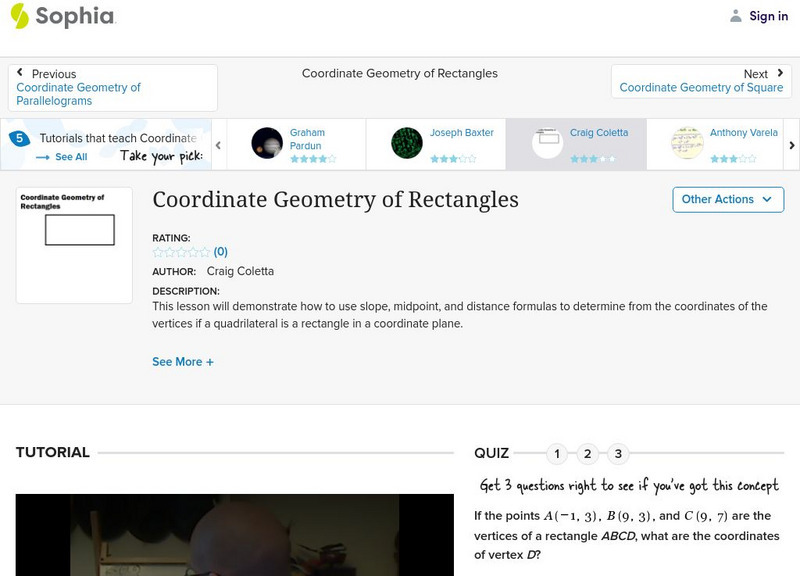Screen dimensions: 800x576
Task: Go to quiz question 2
Action: click(588, 454)
